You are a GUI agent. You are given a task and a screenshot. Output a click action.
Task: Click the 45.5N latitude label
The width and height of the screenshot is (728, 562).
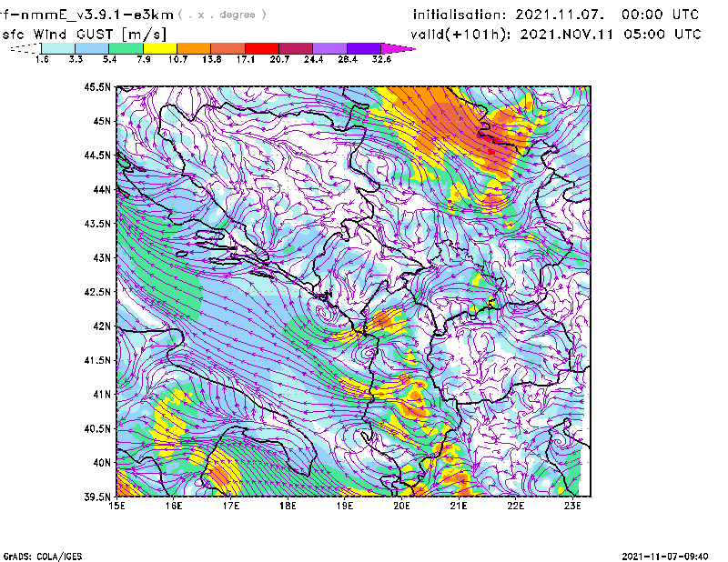point(97,86)
